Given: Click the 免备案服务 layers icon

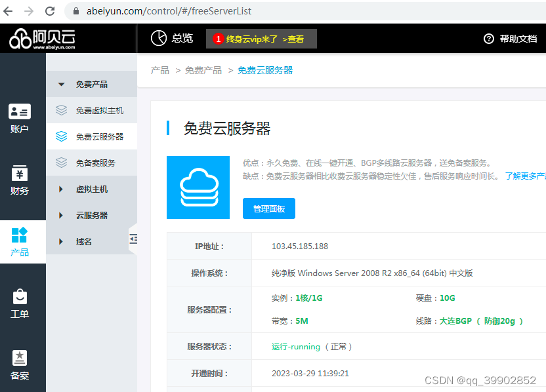Looking at the screenshot, I should pos(61,163).
